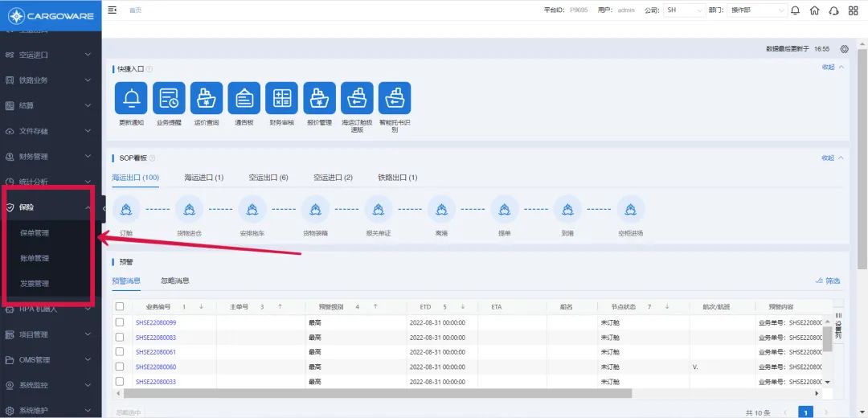Launch the 财务审核 calculator icon
The image size is (868, 418).
pyautogui.click(x=281, y=98)
